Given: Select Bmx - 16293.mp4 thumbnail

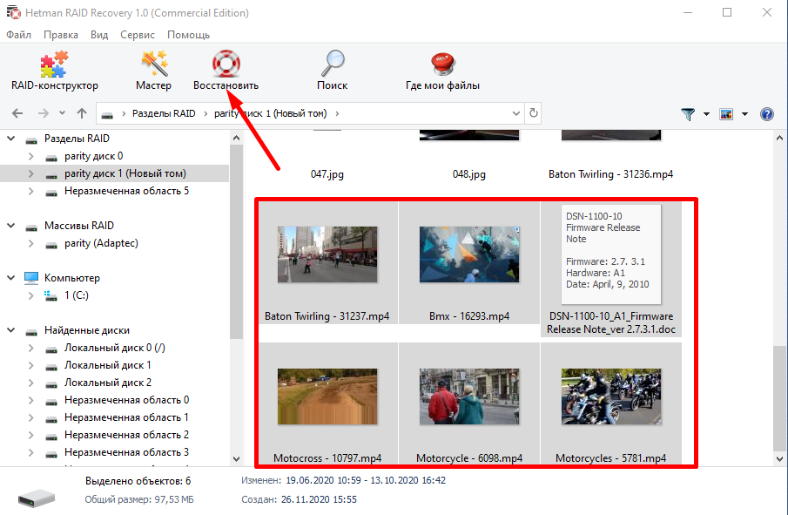Looking at the screenshot, I should [469, 254].
